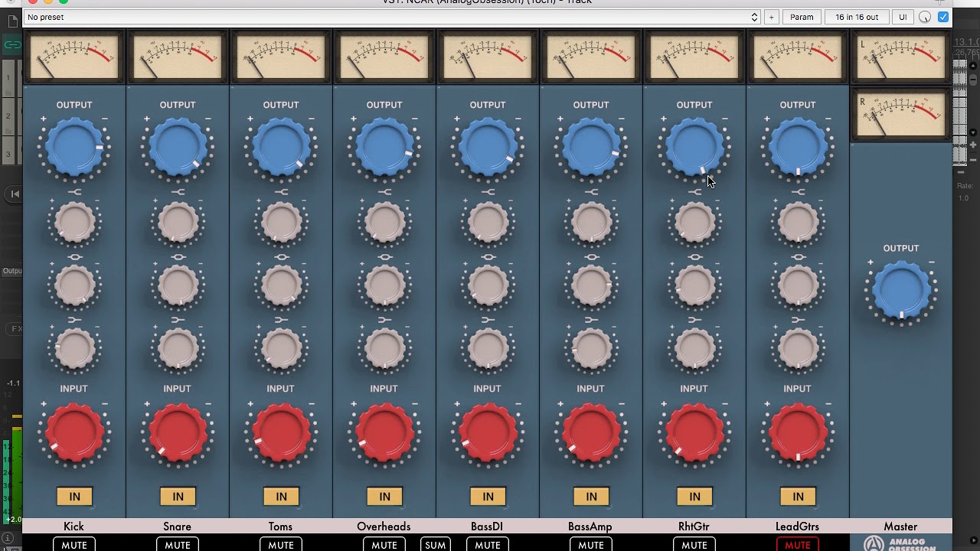
Task: Click the preset up-down stepper arrows
Action: (x=754, y=17)
